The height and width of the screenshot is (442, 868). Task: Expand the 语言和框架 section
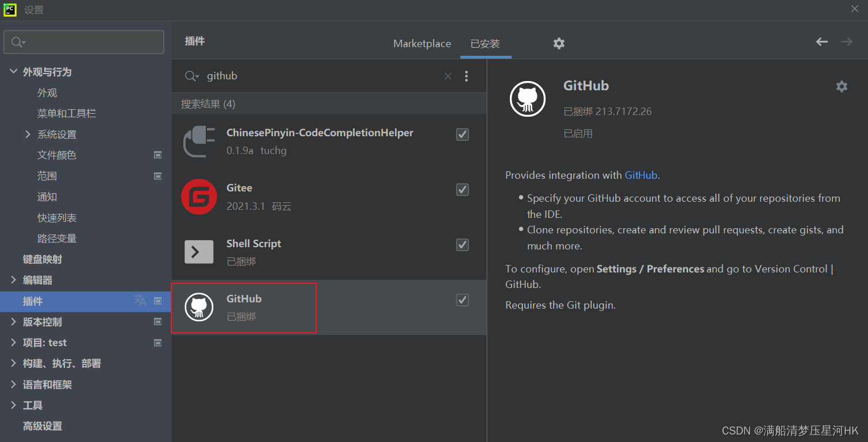pos(14,385)
